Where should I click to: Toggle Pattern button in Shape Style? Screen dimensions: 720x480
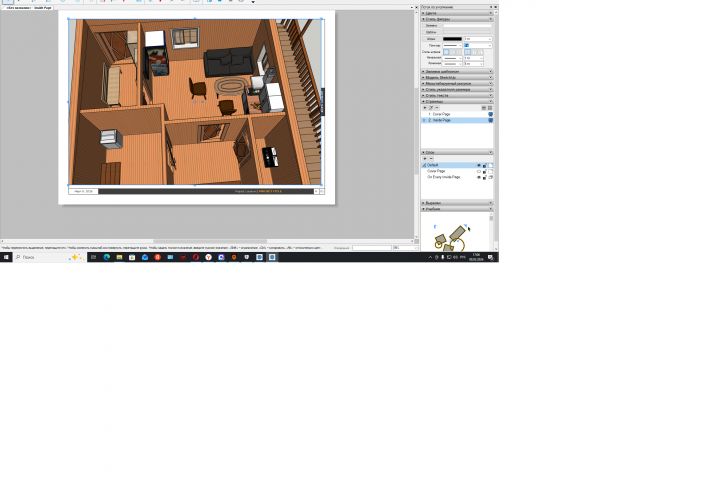click(431, 32)
